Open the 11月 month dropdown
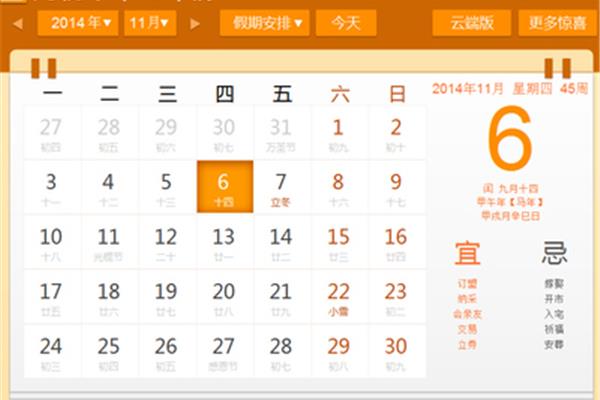Viewport: 600px width, 400px height. point(150,23)
